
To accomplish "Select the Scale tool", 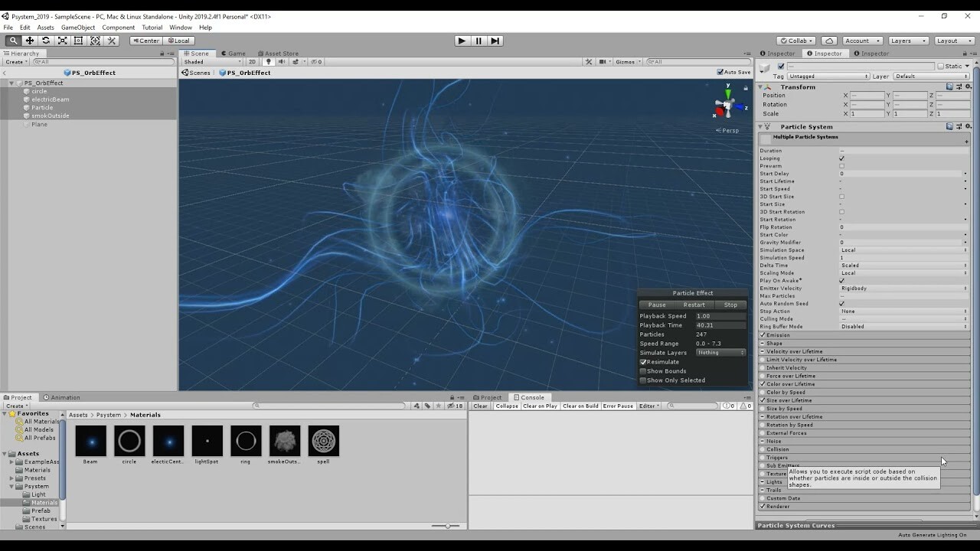I will coord(61,40).
